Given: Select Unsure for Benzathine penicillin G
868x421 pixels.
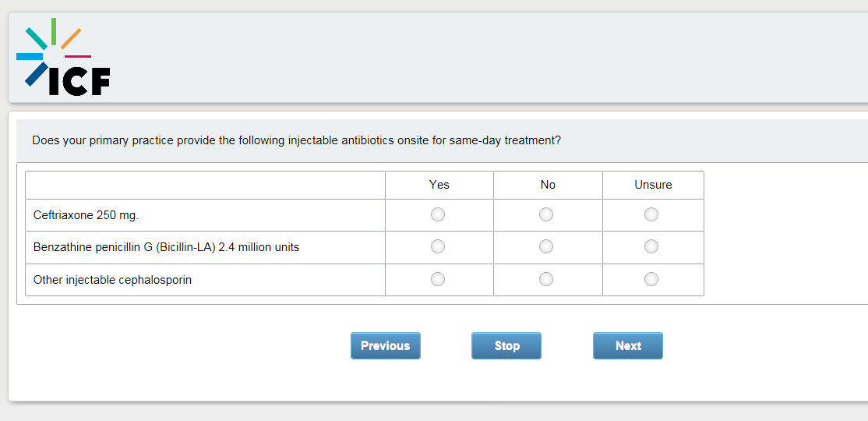Looking at the screenshot, I should 651,246.
